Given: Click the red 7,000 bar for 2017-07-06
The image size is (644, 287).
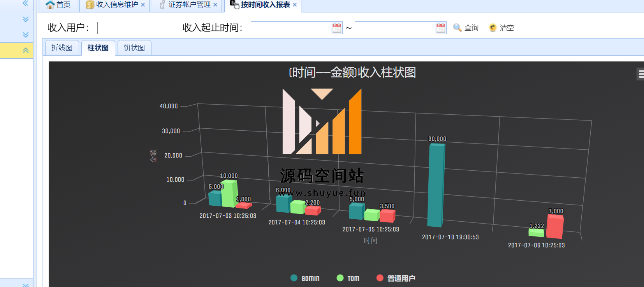Looking at the screenshot, I should 555,226.
